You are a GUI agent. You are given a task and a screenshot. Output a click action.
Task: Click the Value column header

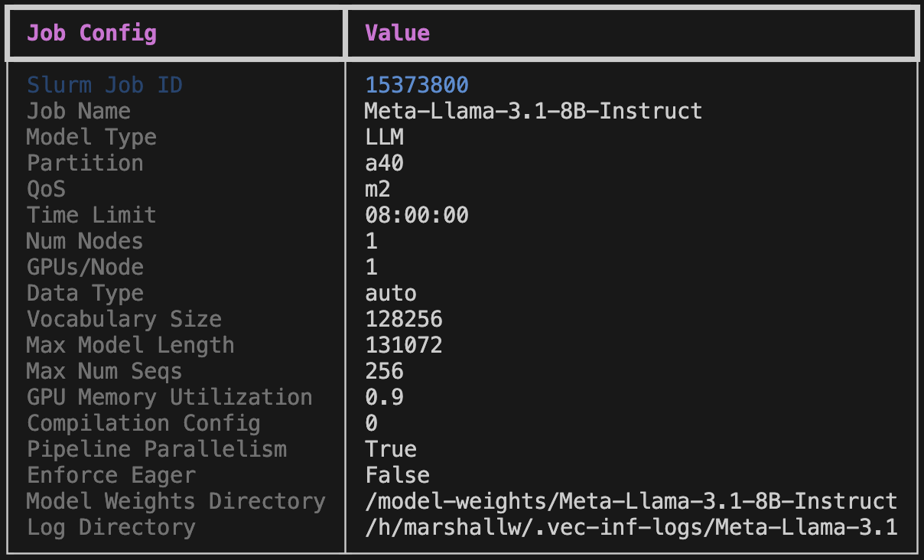(x=397, y=33)
